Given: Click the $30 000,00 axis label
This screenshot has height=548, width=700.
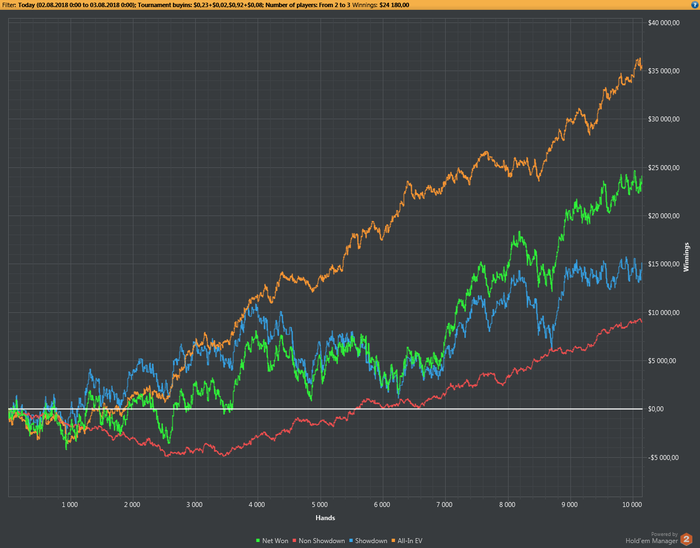Looking at the screenshot, I should click(664, 119).
